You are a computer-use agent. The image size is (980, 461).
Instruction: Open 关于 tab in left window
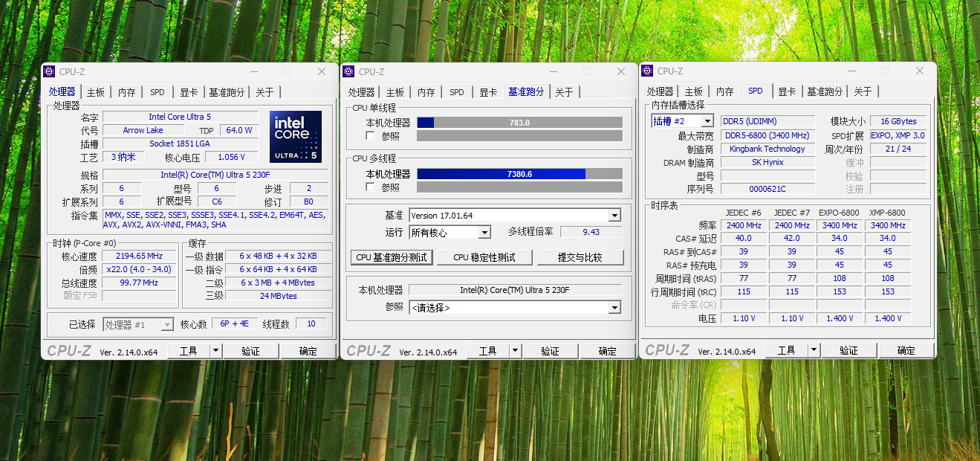click(x=265, y=92)
